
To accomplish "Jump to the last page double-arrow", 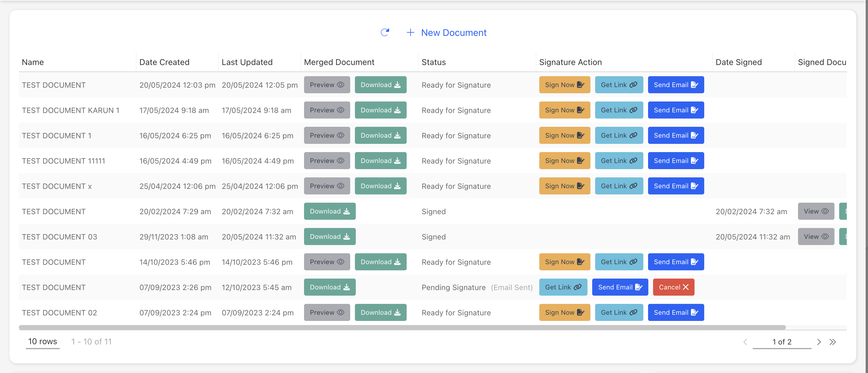I will (x=832, y=342).
